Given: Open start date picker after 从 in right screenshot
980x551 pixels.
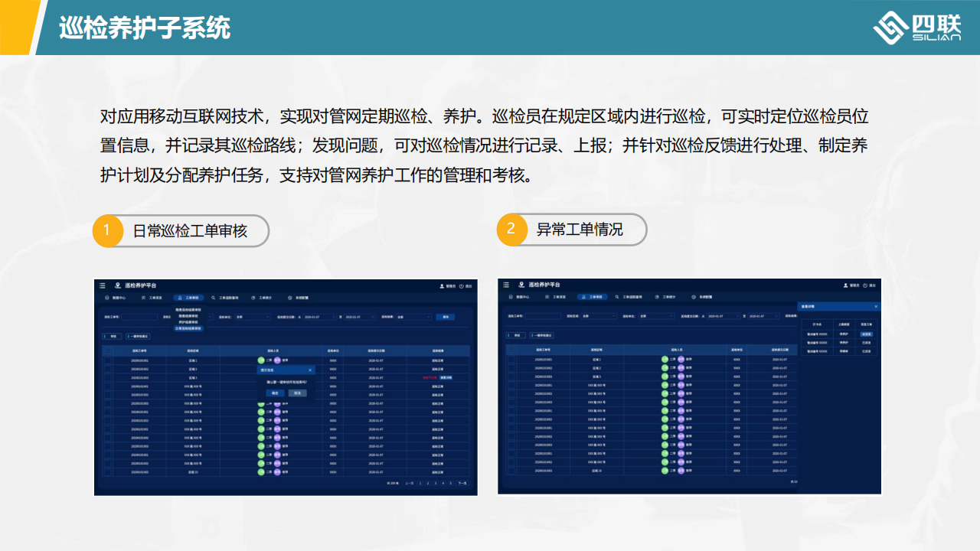Looking at the screenshot, I should pyautogui.click(x=724, y=316).
